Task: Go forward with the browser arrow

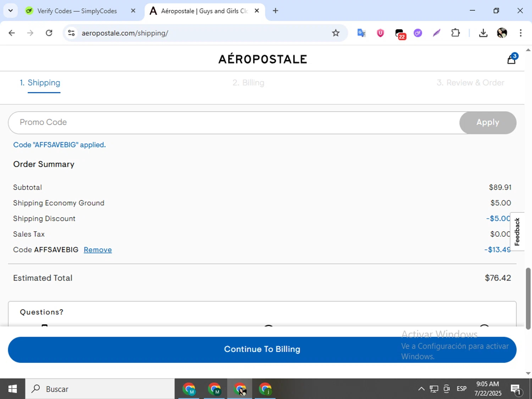Action: [x=30, y=33]
